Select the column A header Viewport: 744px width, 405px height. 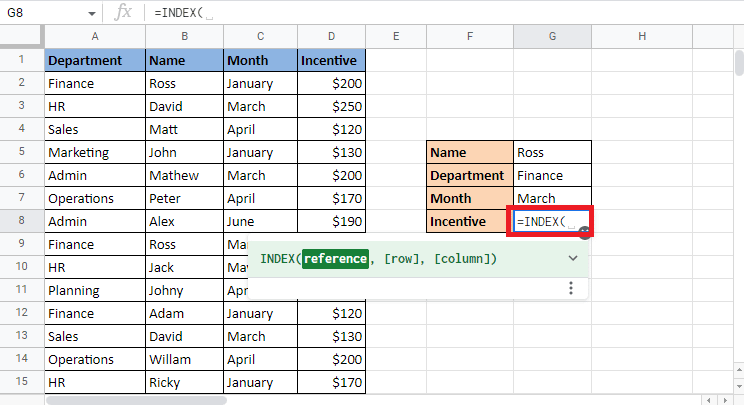pos(94,37)
